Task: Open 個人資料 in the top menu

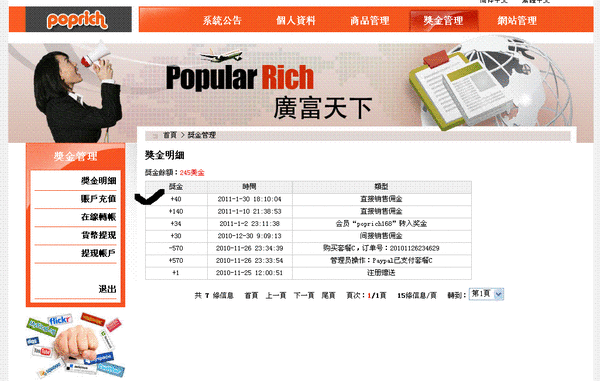Action: pos(296,20)
